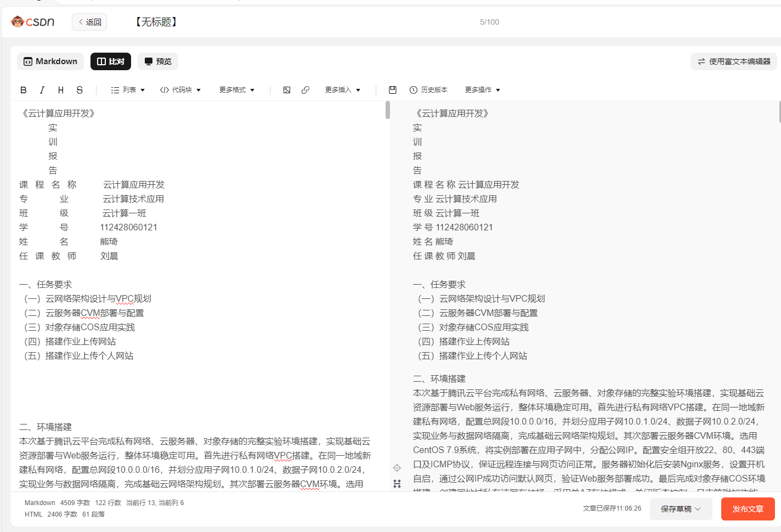Switch to Markdown-only view
781x532 pixels.
tap(50, 61)
